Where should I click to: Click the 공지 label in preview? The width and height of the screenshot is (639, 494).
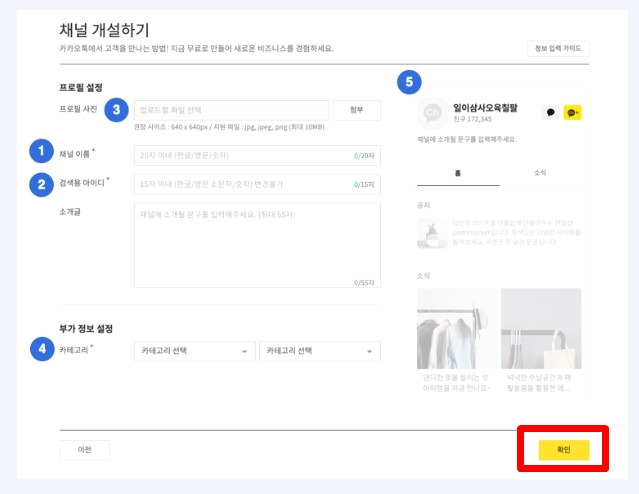(423, 205)
